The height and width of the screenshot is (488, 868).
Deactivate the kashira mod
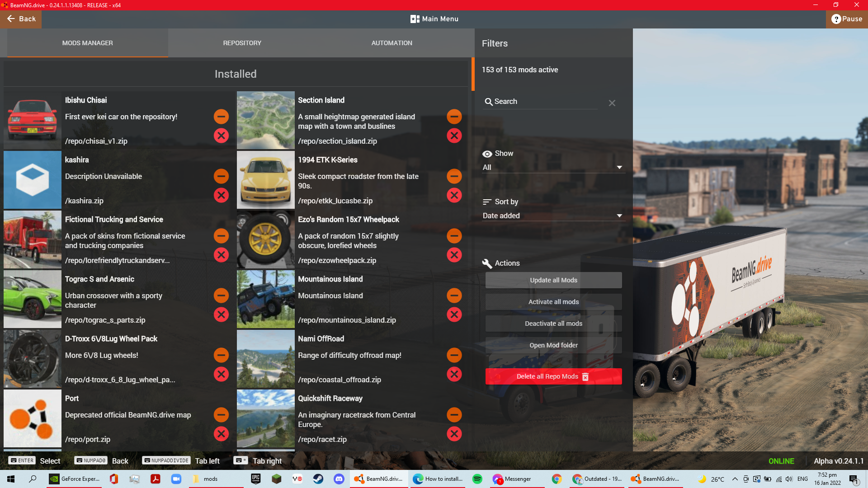click(221, 176)
